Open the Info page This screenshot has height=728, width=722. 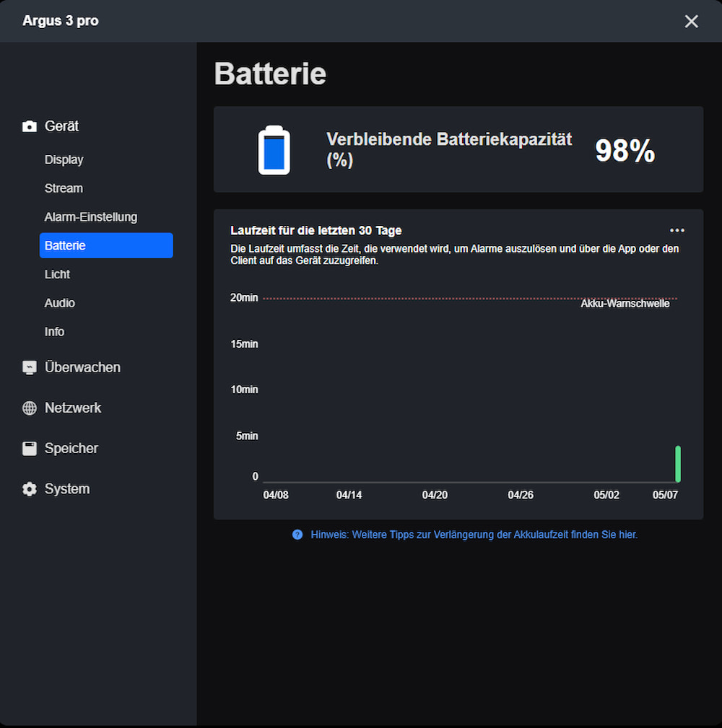coord(54,332)
